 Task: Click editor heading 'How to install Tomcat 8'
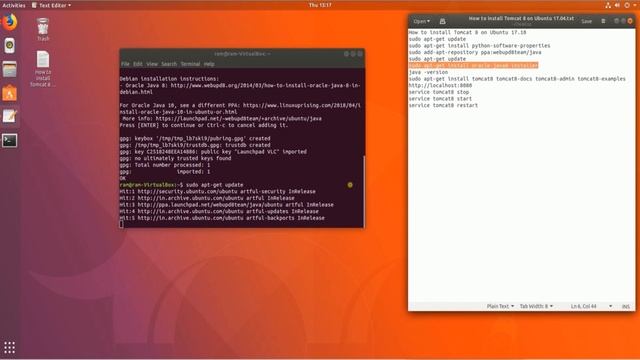[x=467, y=32]
